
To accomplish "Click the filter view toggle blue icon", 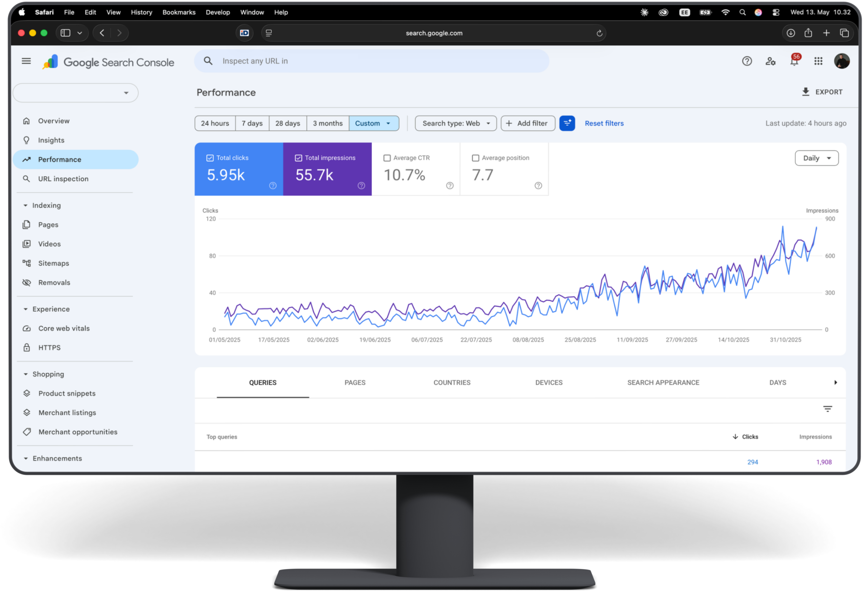I will point(567,123).
